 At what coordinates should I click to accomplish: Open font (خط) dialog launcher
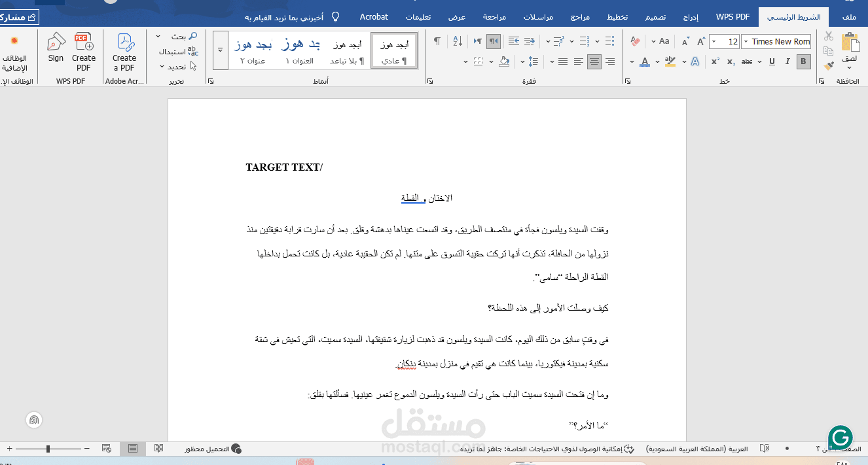[628, 81]
